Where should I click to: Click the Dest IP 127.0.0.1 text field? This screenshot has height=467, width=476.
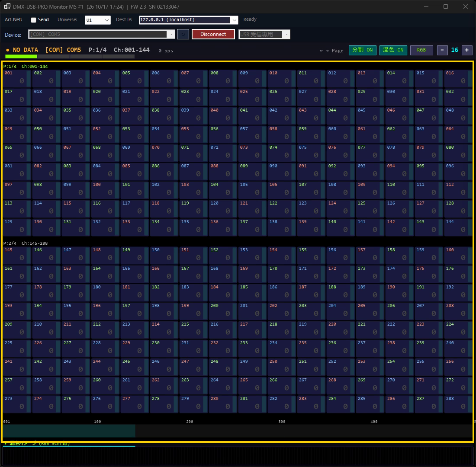pos(185,20)
